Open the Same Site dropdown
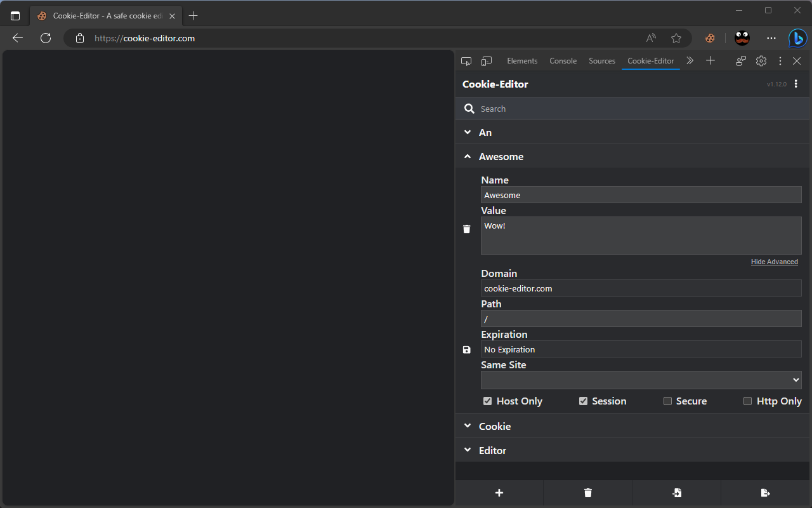Image resolution: width=812 pixels, height=508 pixels. (x=641, y=380)
